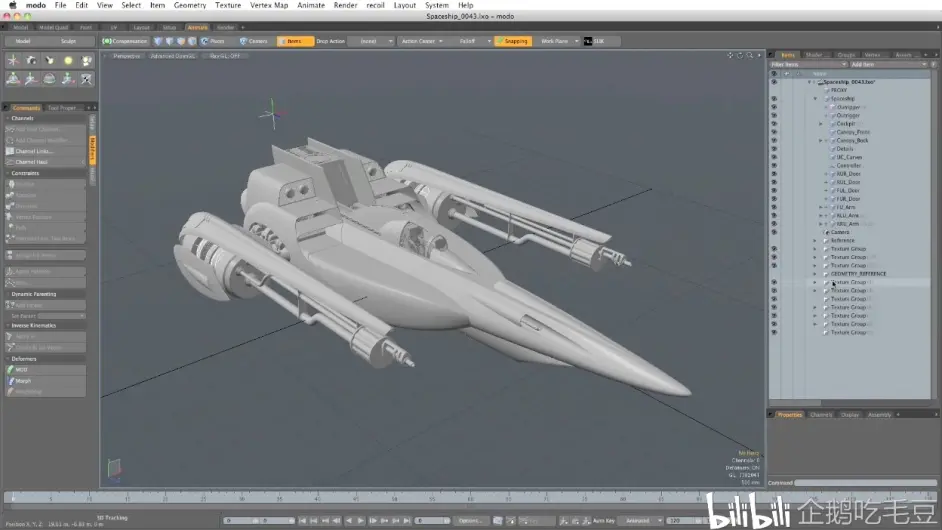
Task: Click the viewport pan move icon
Action: 731,55
